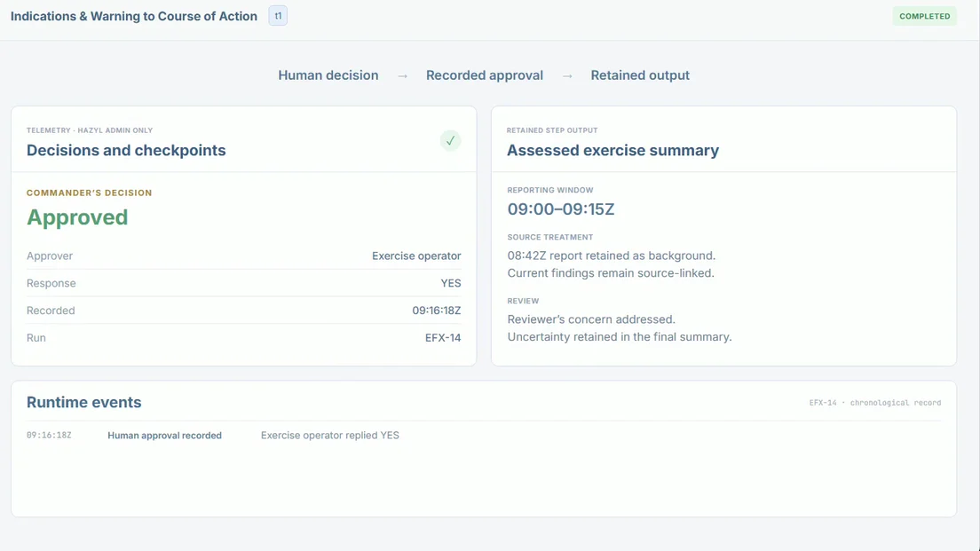
Task: Click the YES response value
Action: pos(451,283)
